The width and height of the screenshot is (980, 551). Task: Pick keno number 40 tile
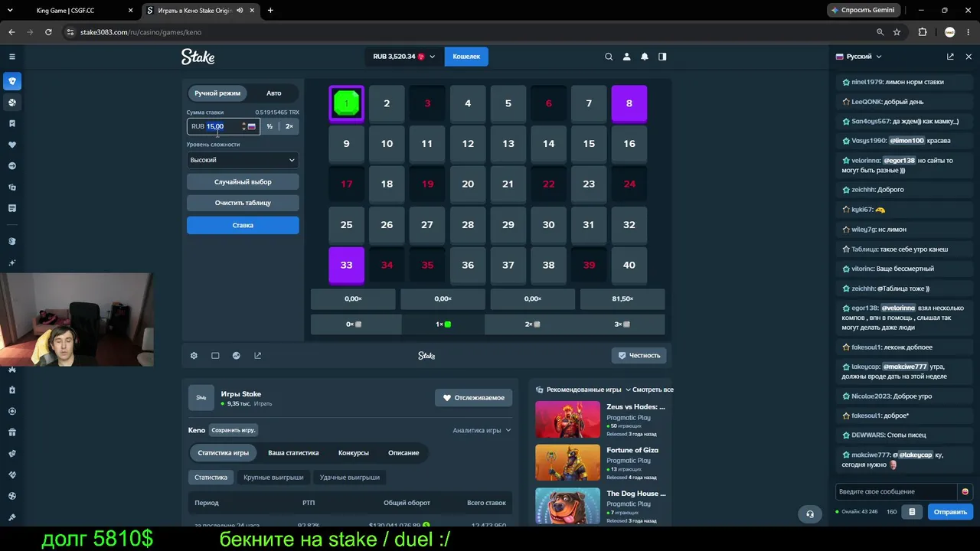pyautogui.click(x=629, y=265)
